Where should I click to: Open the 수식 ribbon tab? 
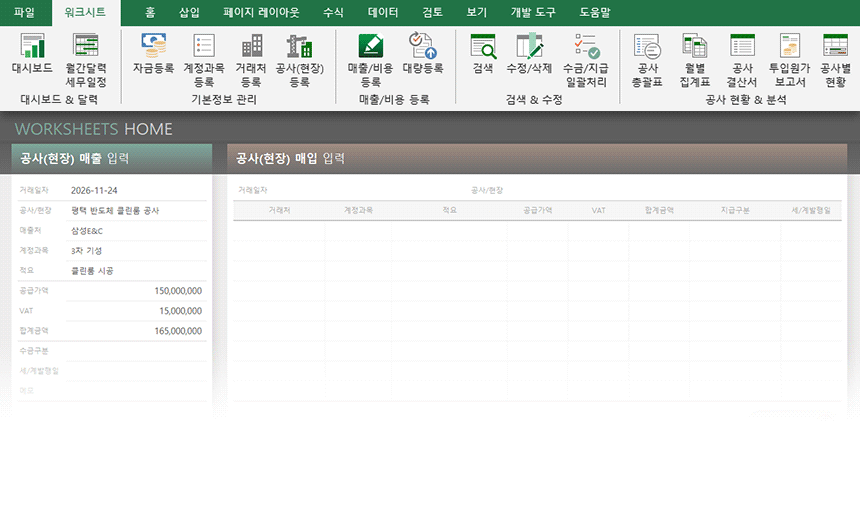(x=333, y=13)
